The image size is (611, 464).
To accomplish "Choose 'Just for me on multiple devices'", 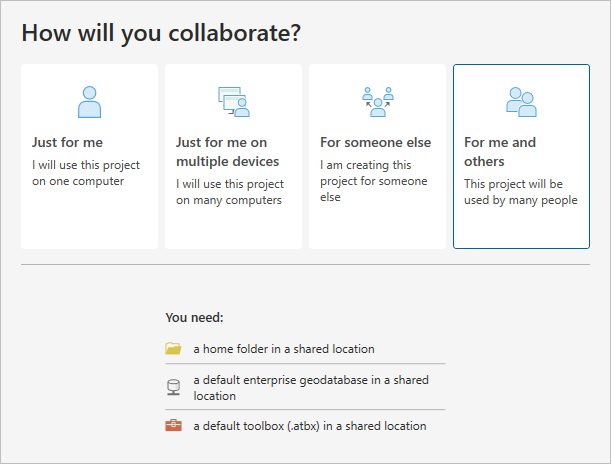I will (233, 156).
